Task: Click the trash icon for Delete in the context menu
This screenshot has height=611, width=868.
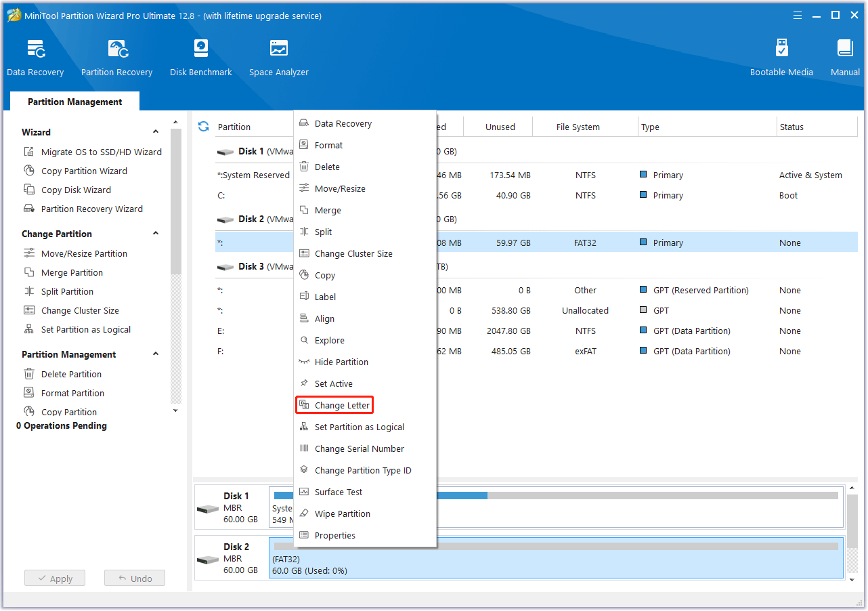Action: click(304, 167)
